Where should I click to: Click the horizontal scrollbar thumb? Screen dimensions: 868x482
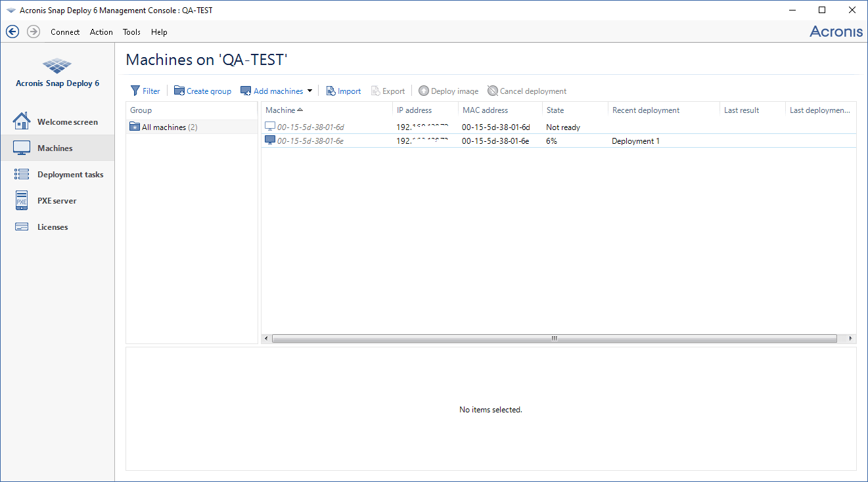554,338
